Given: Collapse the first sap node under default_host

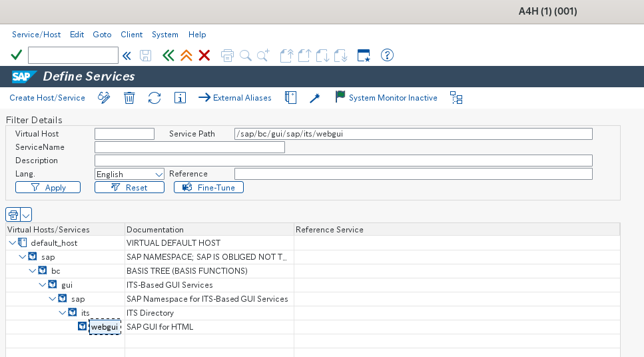Looking at the screenshot, I should [23, 257].
